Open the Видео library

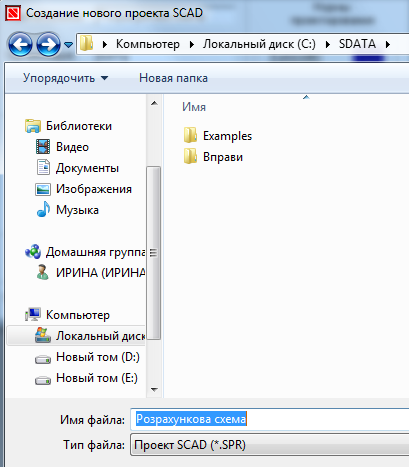[x=72, y=147]
